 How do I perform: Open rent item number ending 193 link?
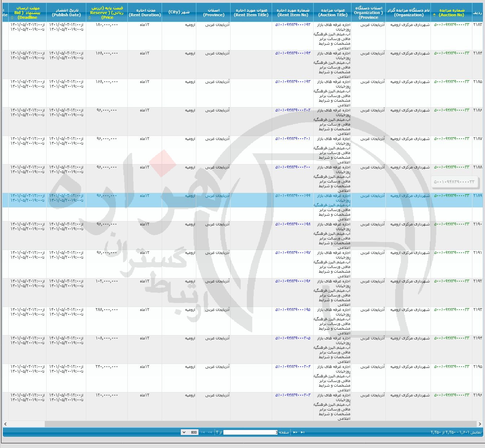[x=293, y=82]
